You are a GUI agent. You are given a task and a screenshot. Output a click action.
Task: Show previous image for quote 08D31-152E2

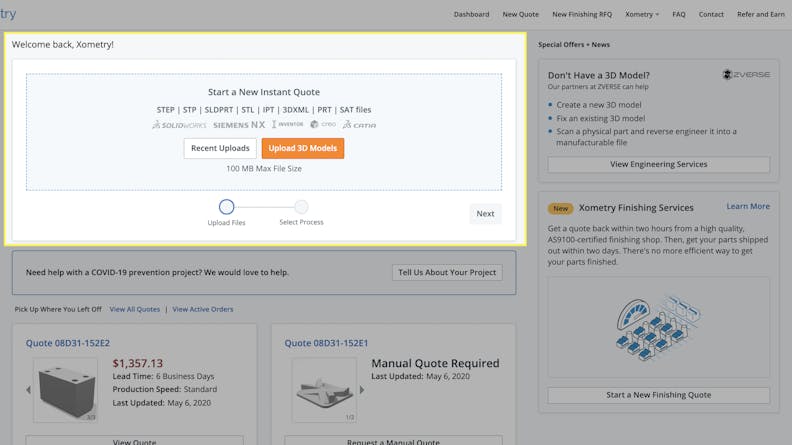28,390
